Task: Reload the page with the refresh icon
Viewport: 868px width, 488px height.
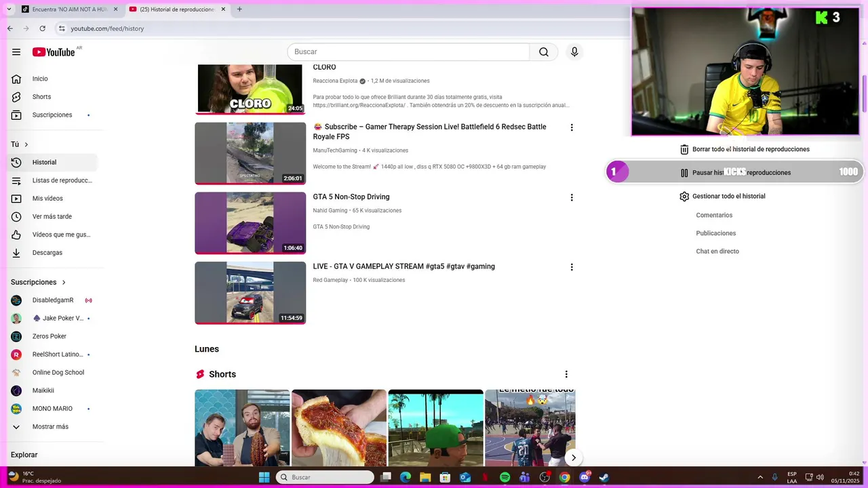Action: [43, 28]
